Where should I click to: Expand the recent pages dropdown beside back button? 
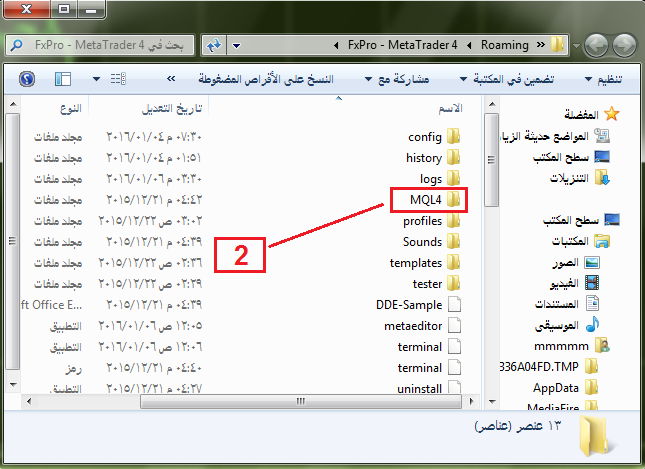(576, 46)
